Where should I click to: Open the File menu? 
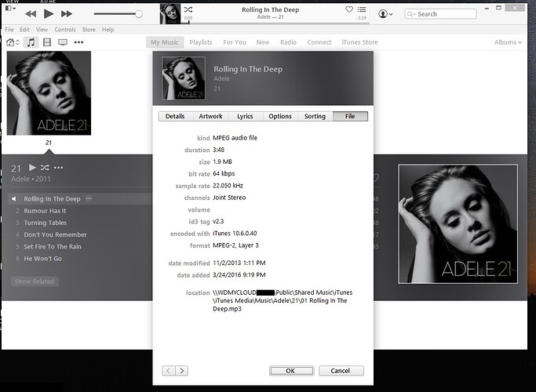(9, 30)
